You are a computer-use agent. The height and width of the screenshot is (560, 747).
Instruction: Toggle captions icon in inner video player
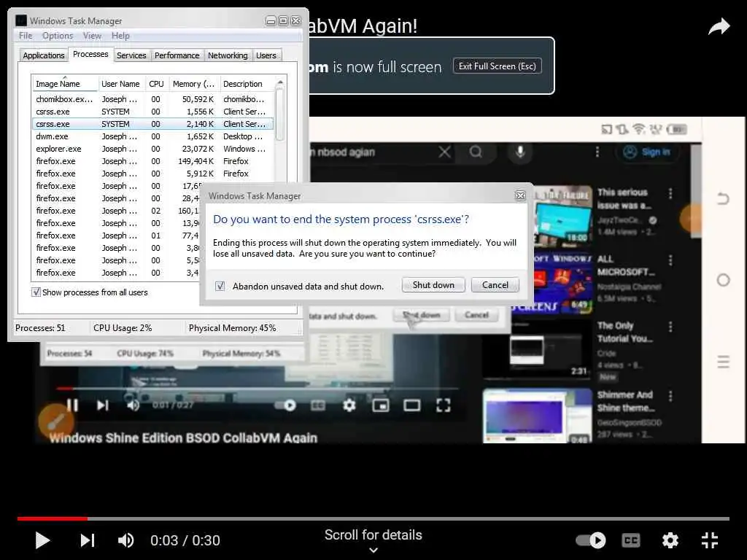click(318, 405)
